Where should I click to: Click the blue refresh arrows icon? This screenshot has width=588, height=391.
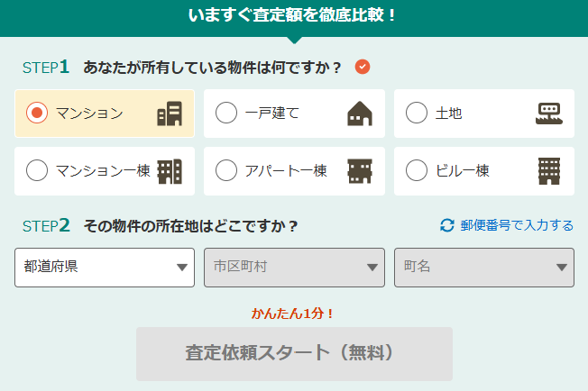447,225
